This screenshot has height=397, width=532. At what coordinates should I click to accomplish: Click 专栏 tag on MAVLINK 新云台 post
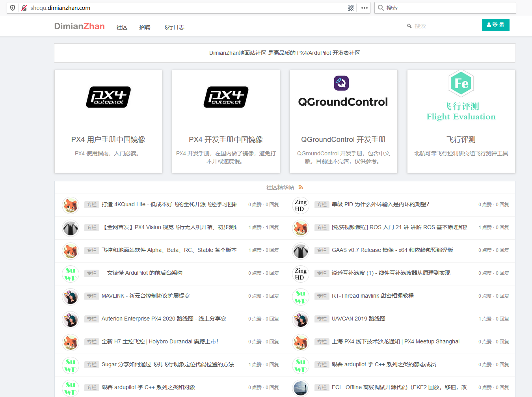[x=92, y=296]
